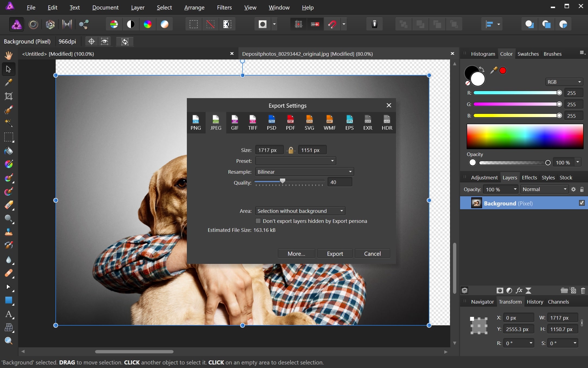The width and height of the screenshot is (588, 368).
Task: Switch to the Channels tab
Action: 558,301
